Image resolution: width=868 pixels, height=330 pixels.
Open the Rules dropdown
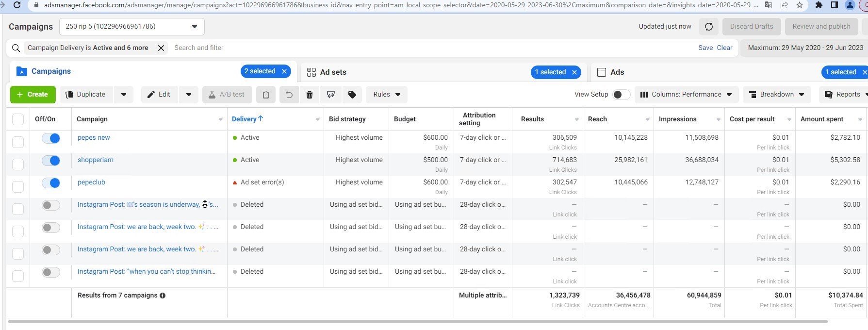point(387,95)
